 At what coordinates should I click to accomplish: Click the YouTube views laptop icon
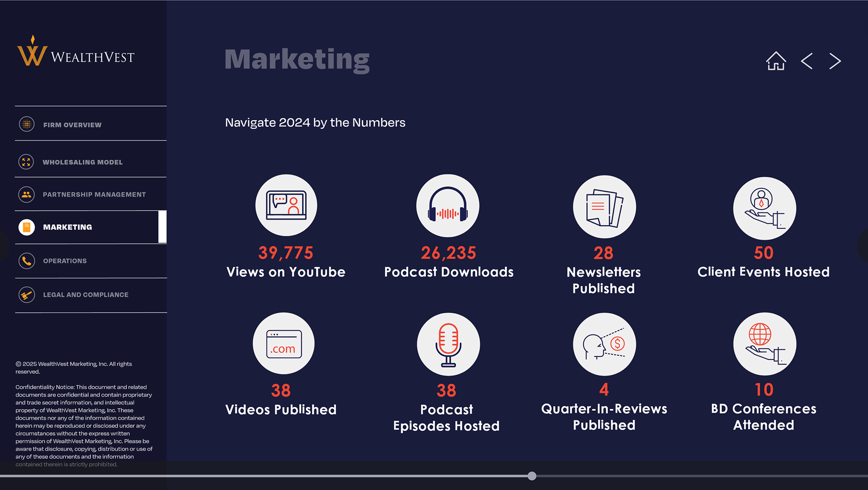pyautogui.click(x=286, y=205)
